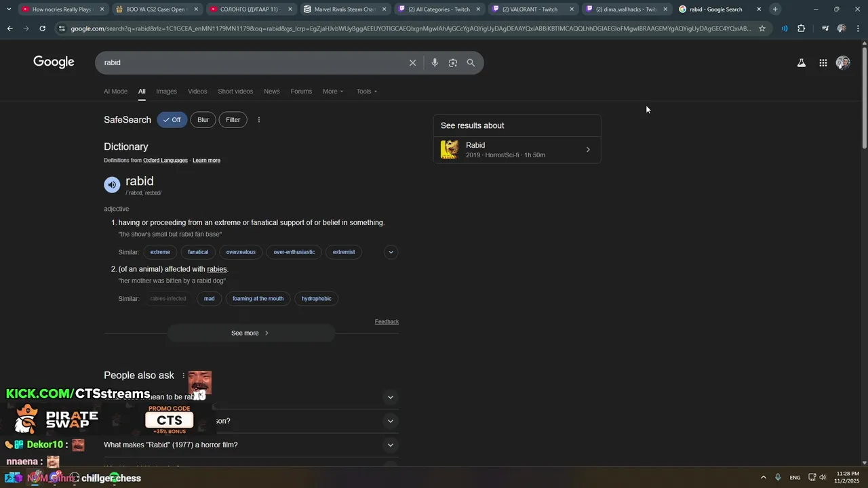868x488 pixels.
Task: Switch to the News tab
Action: coord(271,91)
